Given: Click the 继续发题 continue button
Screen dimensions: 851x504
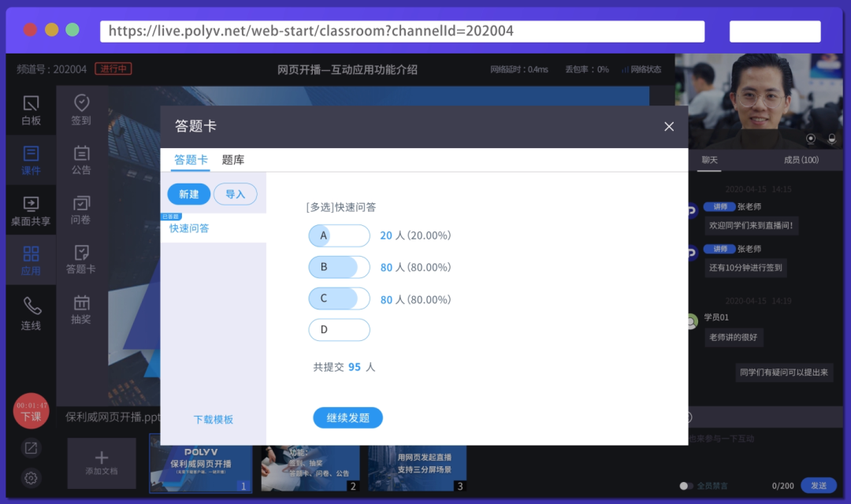Looking at the screenshot, I should (x=347, y=417).
